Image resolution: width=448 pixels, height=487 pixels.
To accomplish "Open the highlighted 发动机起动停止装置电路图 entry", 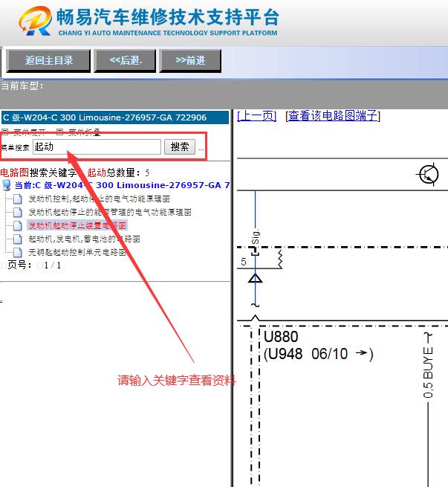I will coord(77,225).
